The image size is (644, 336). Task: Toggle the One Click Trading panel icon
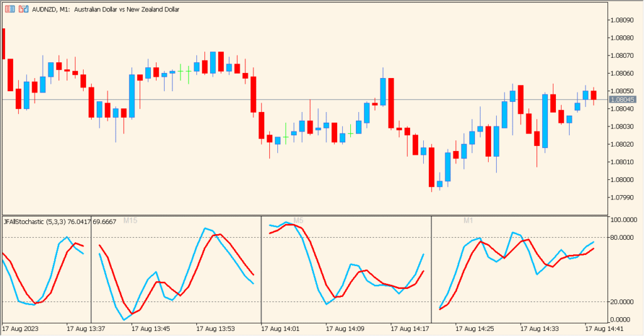click(x=24, y=9)
